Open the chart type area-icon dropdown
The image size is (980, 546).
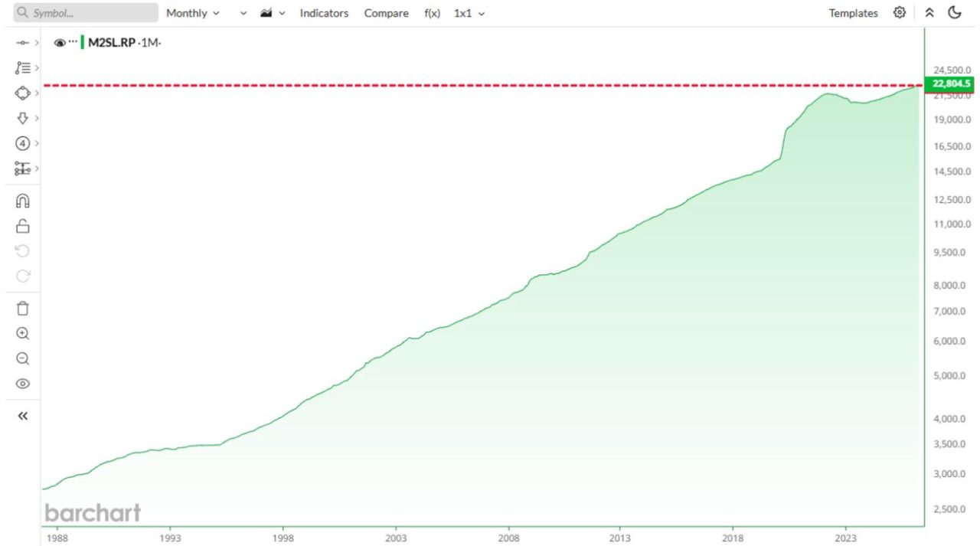click(x=273, y=13)
